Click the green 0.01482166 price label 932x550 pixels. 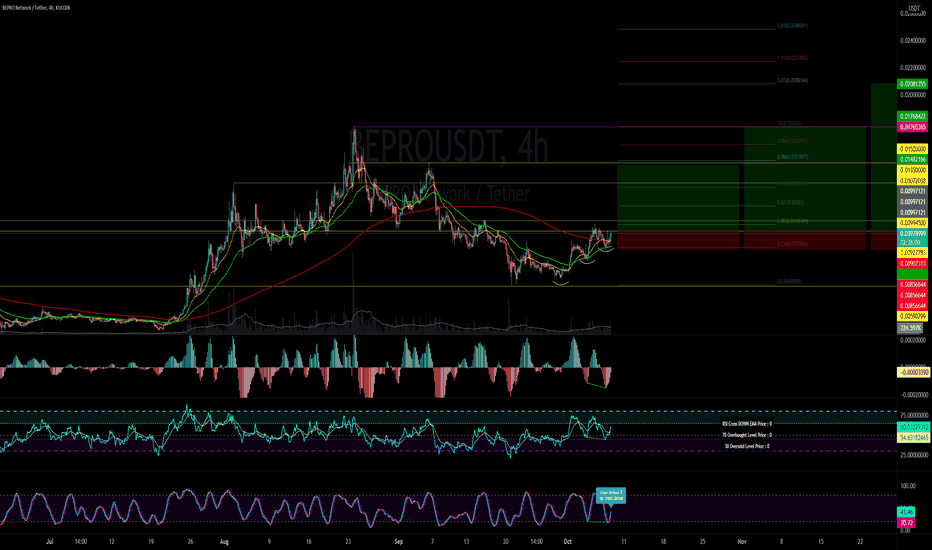912,159
